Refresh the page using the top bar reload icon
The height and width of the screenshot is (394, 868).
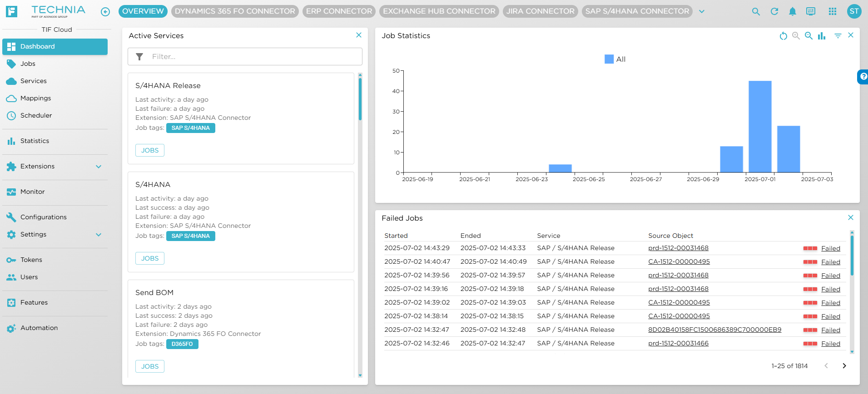(774, 12)
